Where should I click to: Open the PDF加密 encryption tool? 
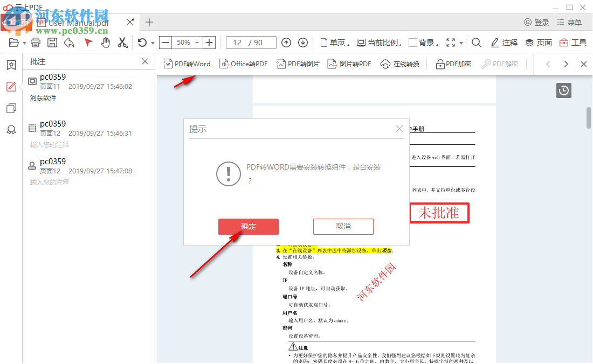453,63
